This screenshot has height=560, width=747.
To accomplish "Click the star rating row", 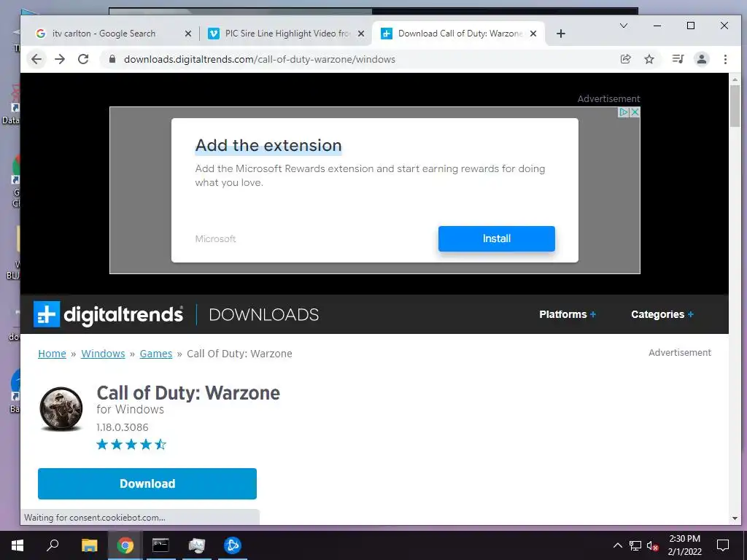I will coord(131,445).
